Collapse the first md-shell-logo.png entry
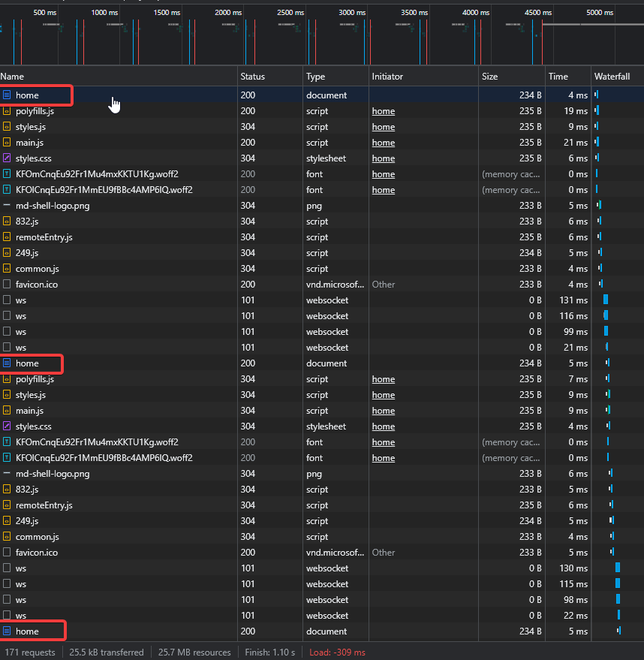 (6, 206)
